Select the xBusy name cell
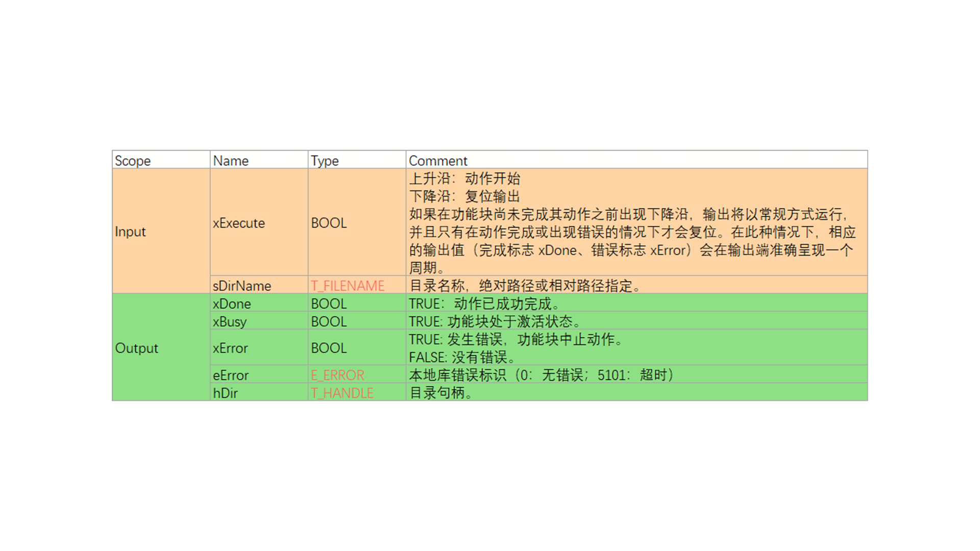 230,321
